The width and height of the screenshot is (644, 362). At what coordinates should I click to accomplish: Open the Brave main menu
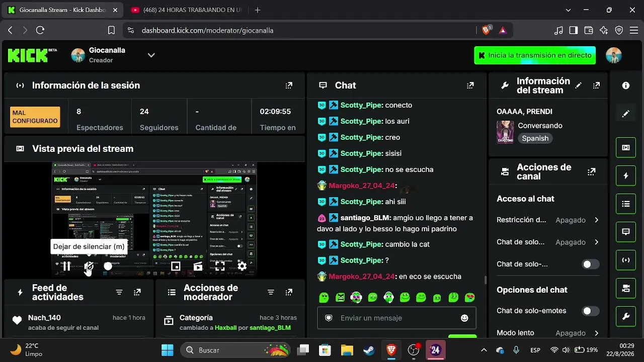[633, 30]
